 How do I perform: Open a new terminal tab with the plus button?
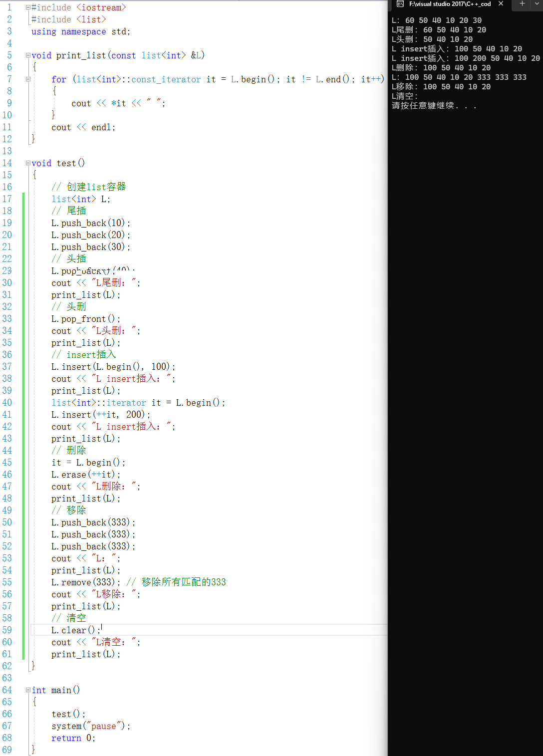tap(522, 3)
